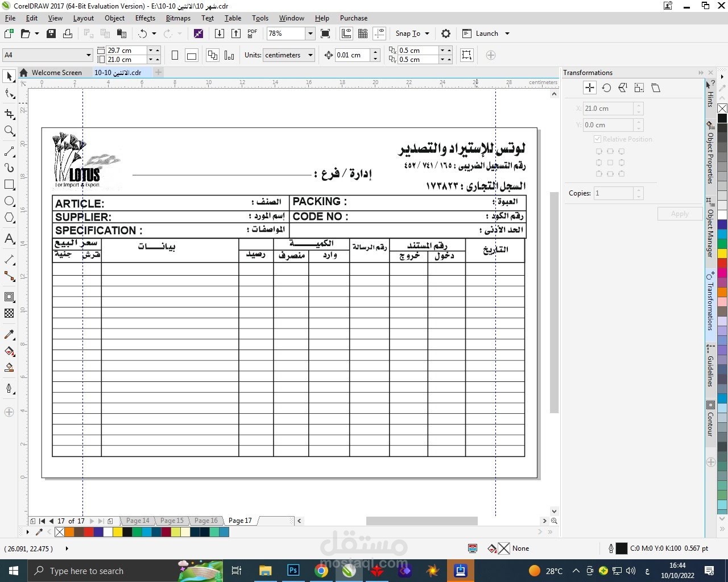
Task: Open the Effects menu
Action: tap(145, 18)
